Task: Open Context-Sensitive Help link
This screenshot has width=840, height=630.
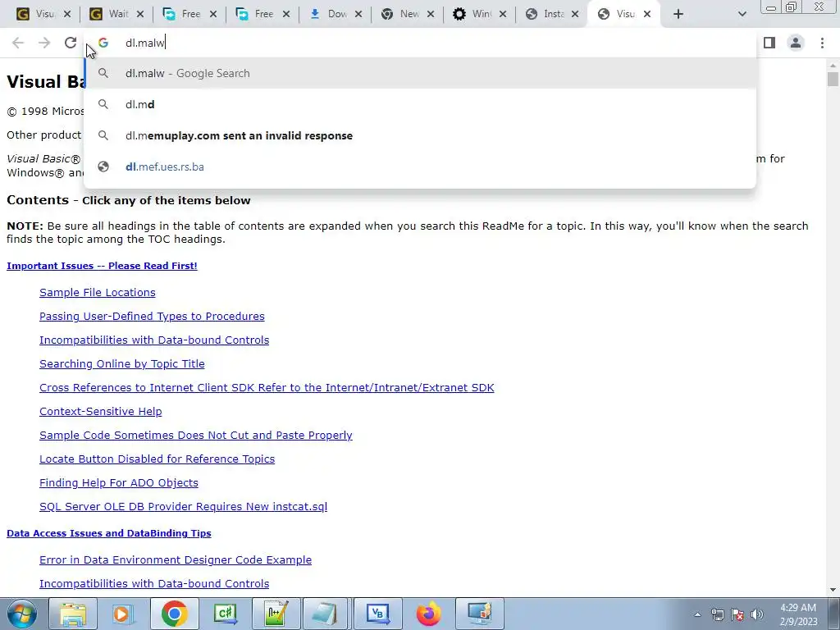Action: 101,412
